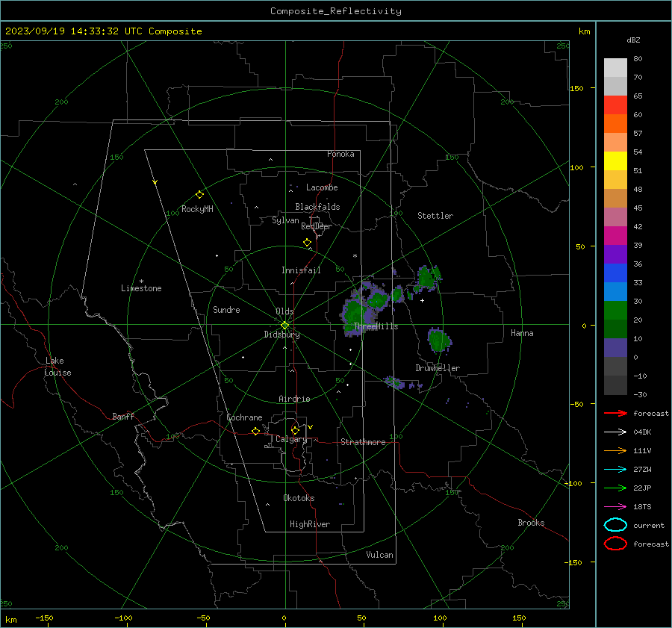Image resolution: width=672 pixels, height=628 pixels.
Task: Click the yellow diamond marker above Calgary
Action: point(295,430)
